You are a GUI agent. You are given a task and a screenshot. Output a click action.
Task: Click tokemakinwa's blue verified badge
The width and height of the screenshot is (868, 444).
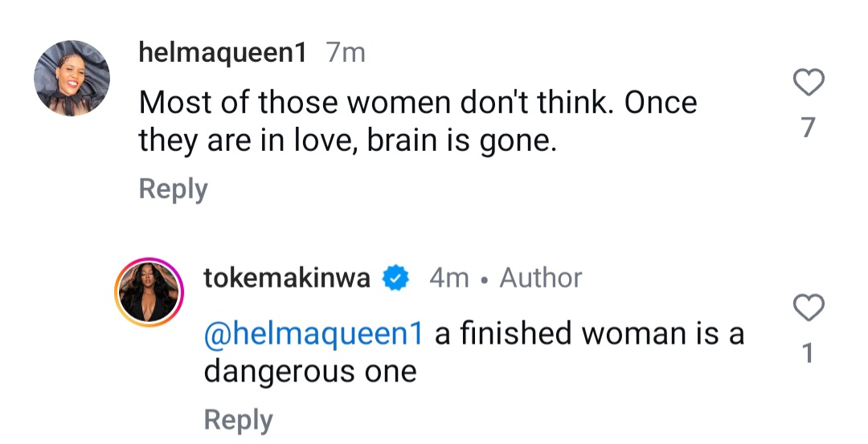[397, 279]
